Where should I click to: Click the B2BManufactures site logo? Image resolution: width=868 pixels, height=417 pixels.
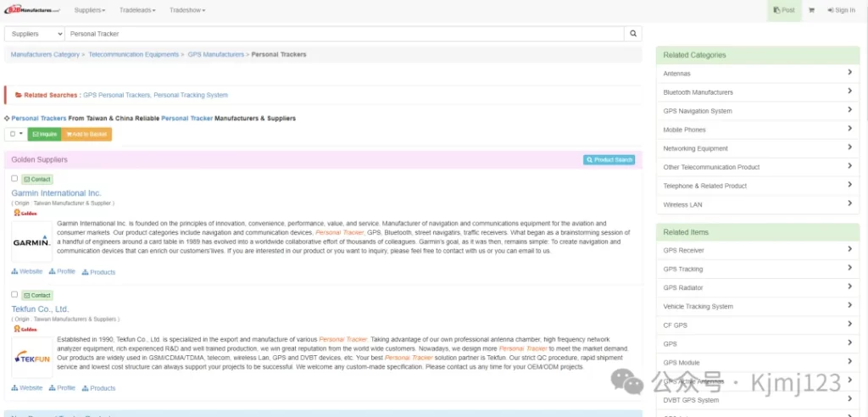(x=32, y=10)
